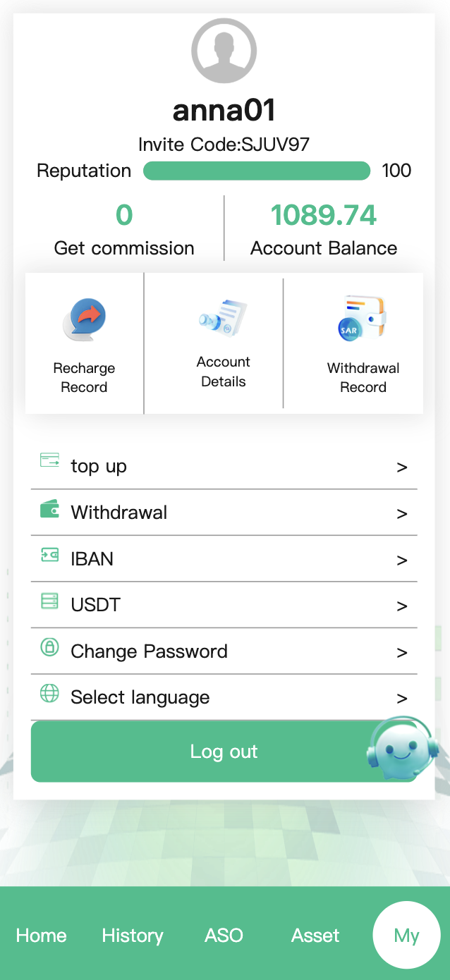Go to the History tab
The image size is (450, 980).
click(x=133, y=936)
